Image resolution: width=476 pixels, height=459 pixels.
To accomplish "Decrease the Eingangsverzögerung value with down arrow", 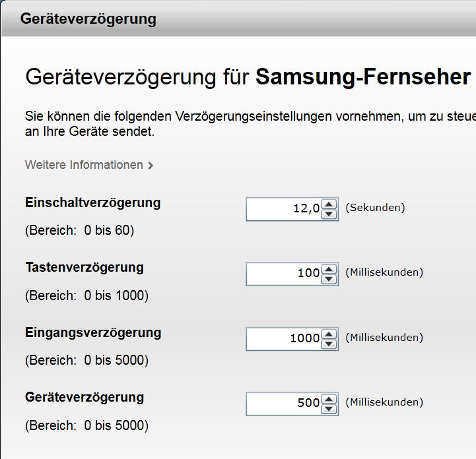I will point(329,344).
